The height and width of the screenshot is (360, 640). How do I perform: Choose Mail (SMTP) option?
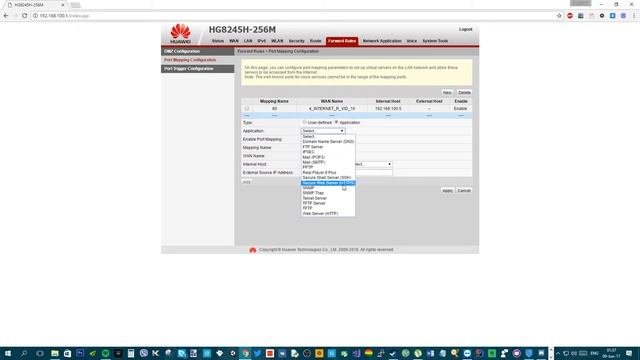coord(328,162)
